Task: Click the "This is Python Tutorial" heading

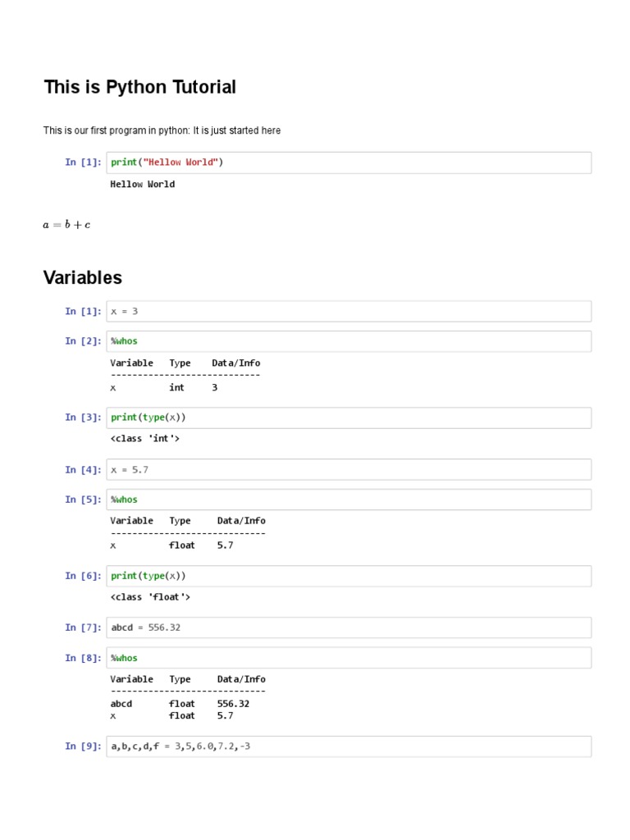Action: [x=139, y=87]
